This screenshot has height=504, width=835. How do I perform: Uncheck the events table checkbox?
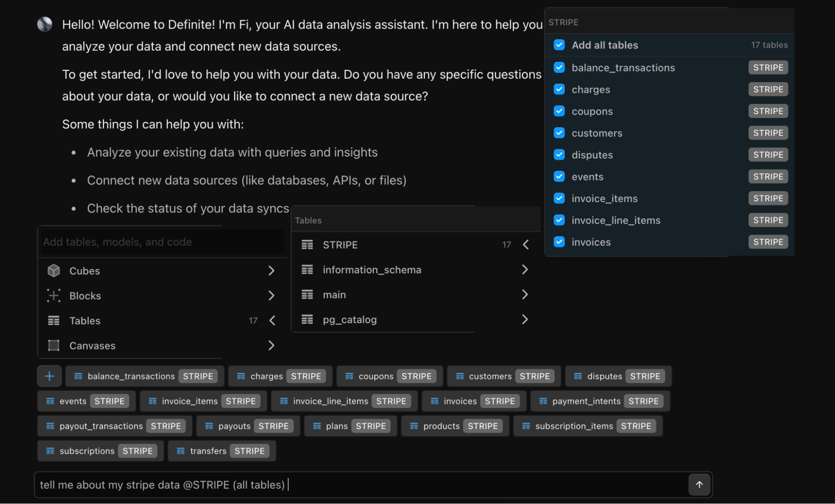tap(559, 177)
